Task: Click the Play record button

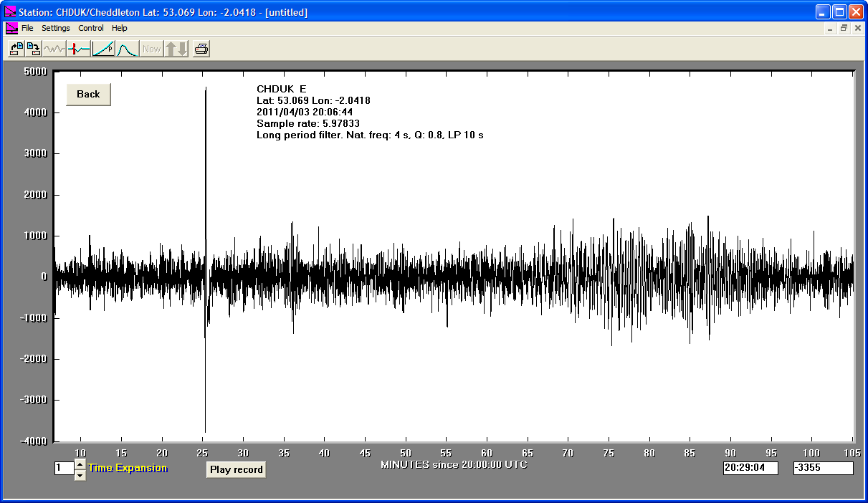Action: [x=236, y=470]
